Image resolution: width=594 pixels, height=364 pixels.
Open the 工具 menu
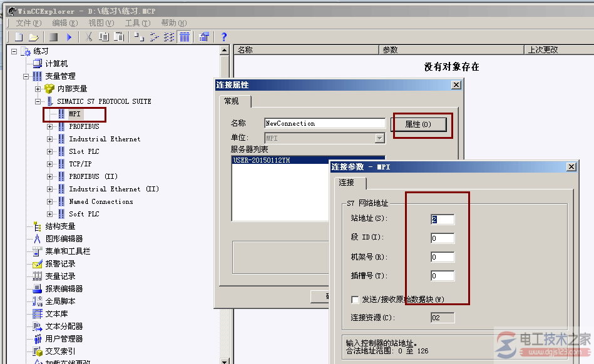click(138, 23)
